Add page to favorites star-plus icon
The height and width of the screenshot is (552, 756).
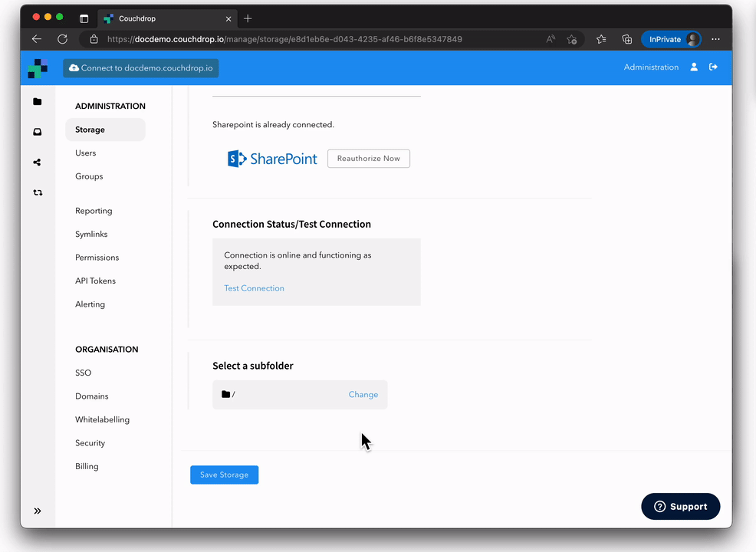coord(572,40)
